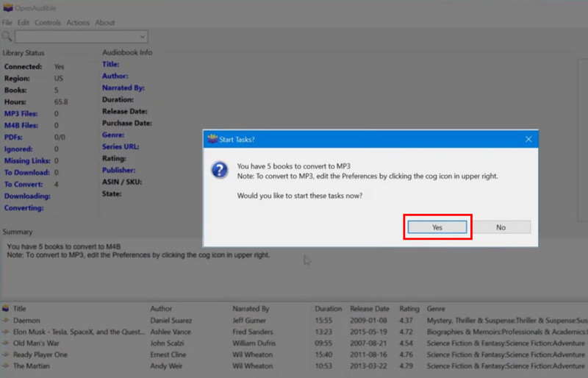Select the Elon Musk - Tesla, SpaceX row
The width and height of the screenshot is (588, 378).
[x=294, y=332]
